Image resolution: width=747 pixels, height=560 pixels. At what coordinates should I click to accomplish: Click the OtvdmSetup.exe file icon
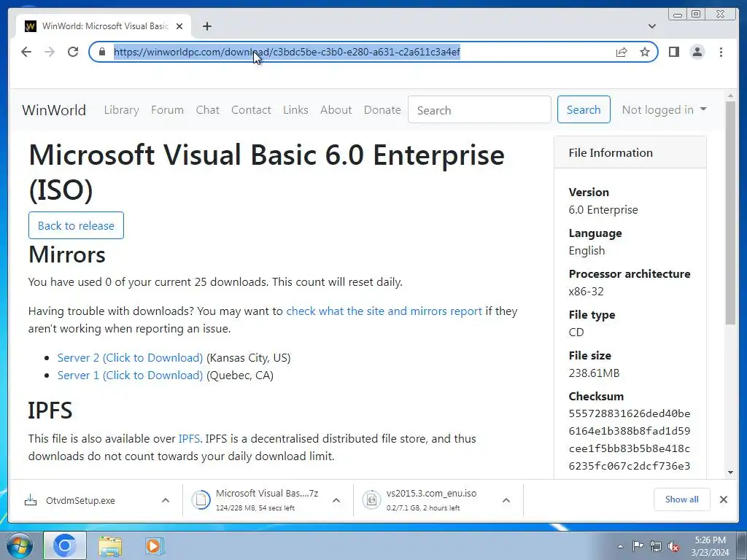pyautogui.click(x=31, y=500)
